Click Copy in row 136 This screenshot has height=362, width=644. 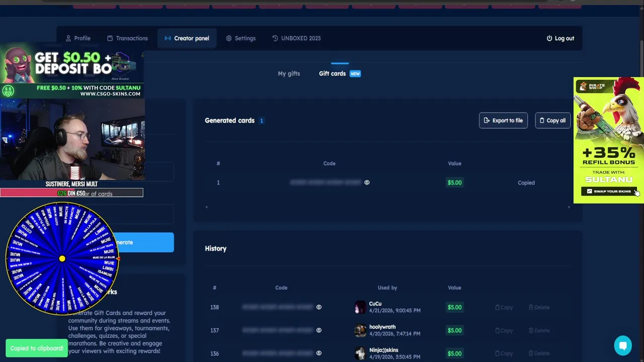504,353
